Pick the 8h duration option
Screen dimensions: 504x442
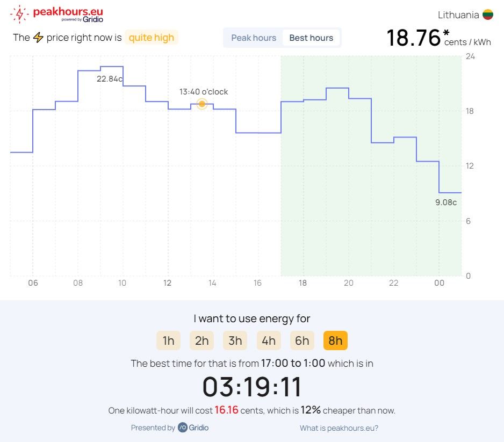pyautogui.click(x=335, y=340)
